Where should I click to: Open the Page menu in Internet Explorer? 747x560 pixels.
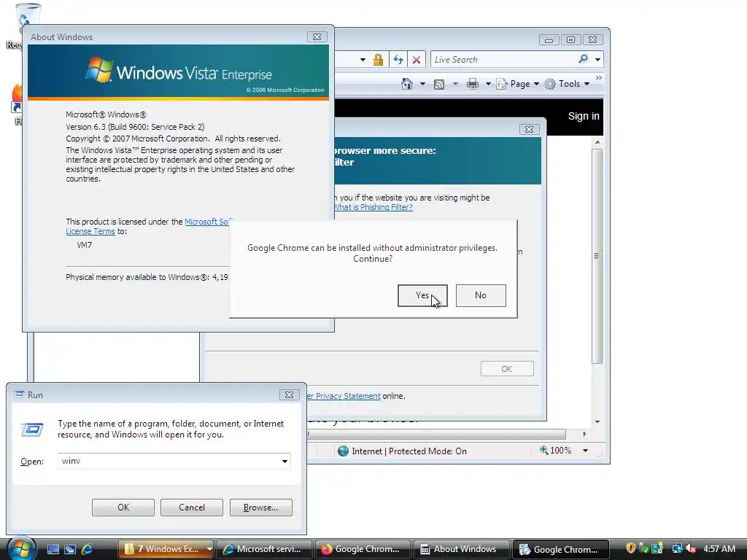pyautogui.click(x=517, y=84)
